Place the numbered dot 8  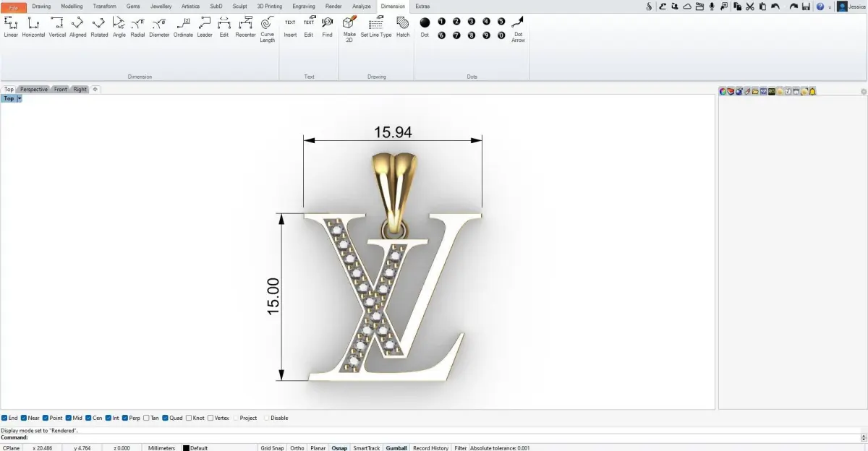click(x=472, y=35)
